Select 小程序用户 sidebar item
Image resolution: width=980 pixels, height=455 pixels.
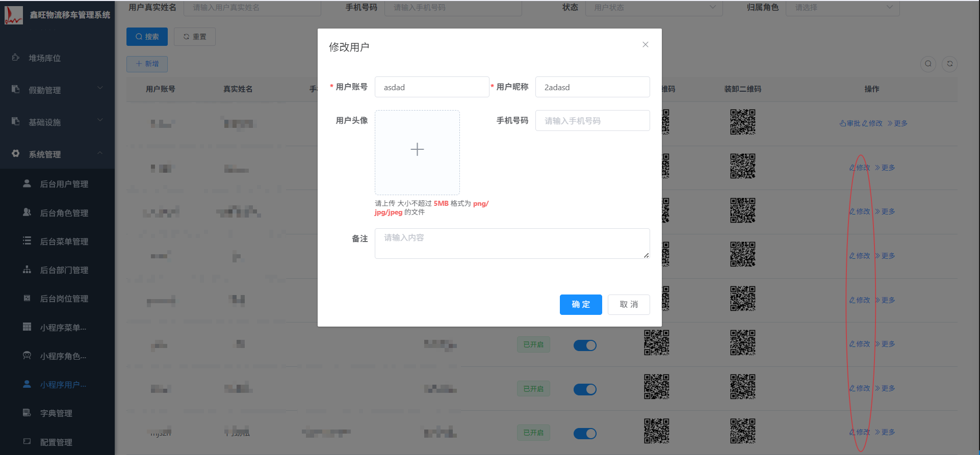tap(57, 385)
